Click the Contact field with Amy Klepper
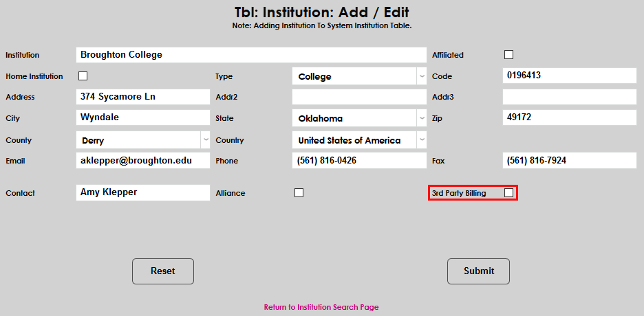This screenshot has width=644, height=316. point(142,193)
